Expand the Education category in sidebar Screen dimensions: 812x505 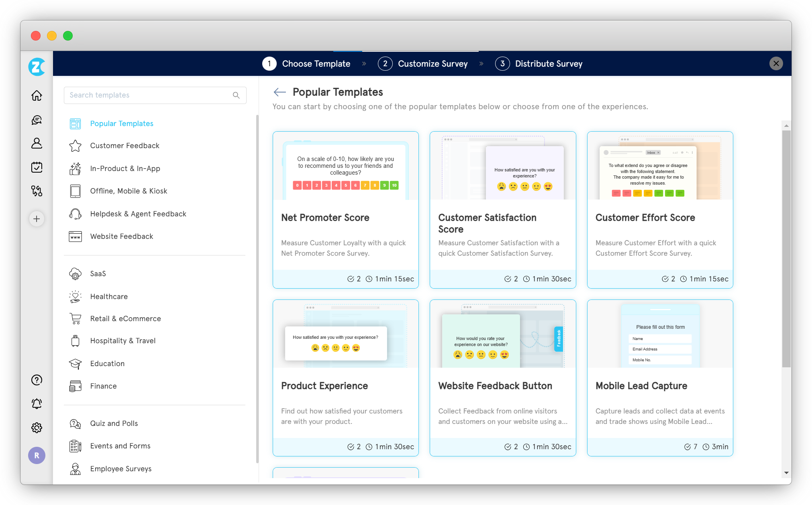point(108,363)
